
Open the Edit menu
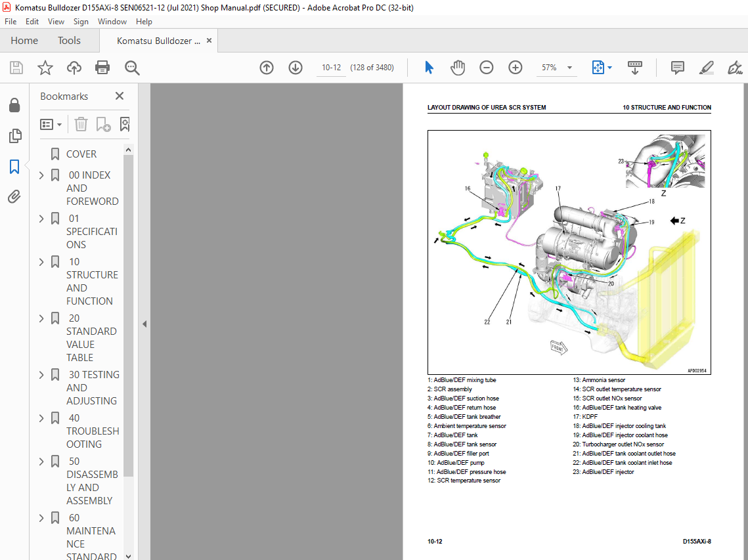tap(32, 22)
